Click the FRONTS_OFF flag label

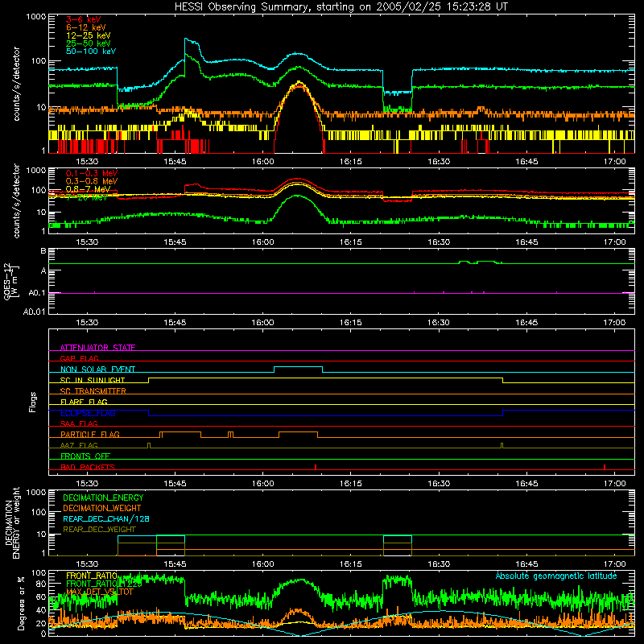[85, 456]
